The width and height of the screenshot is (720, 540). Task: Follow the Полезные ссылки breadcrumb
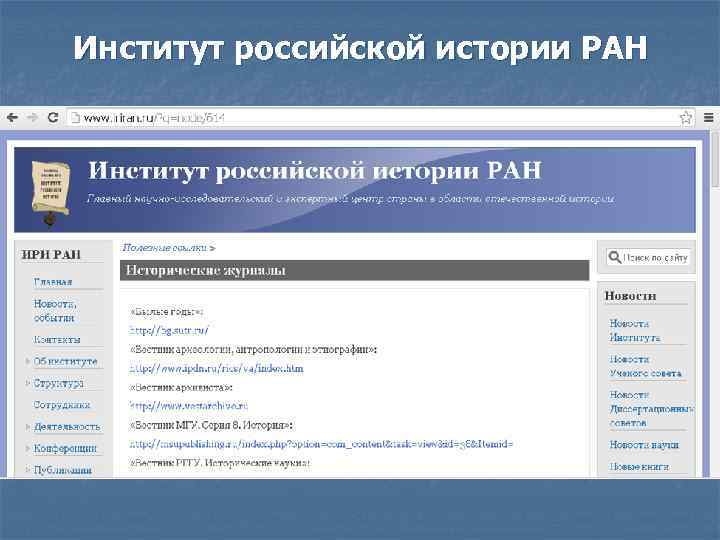164,248
